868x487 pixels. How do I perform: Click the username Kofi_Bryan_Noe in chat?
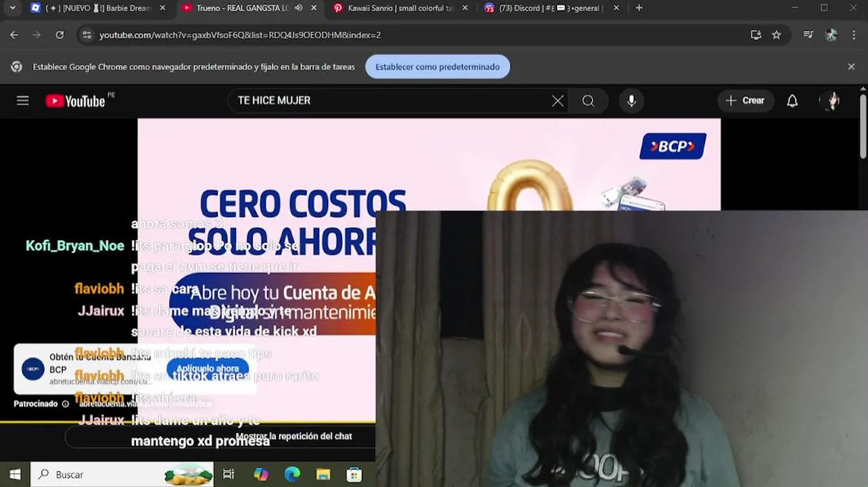(x=75, y=246)
